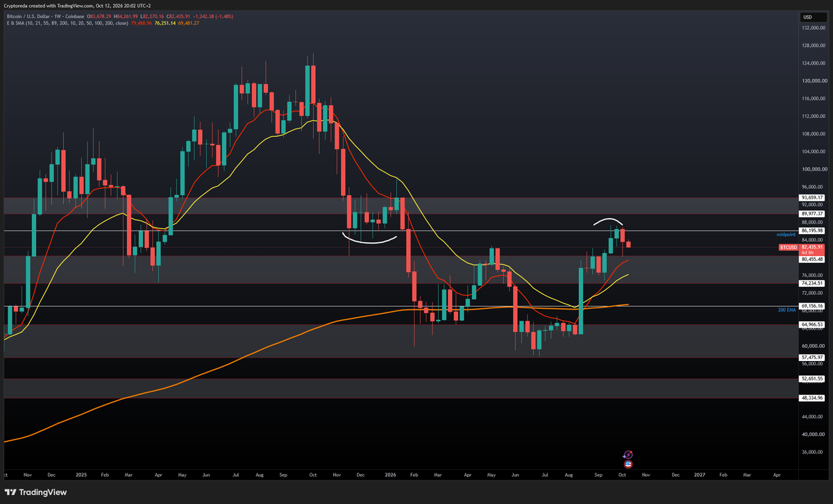The width and height of the screenshot is (833, 504).
Task: Click the 48,334.96 price level label
Action: (x=812, y=398)
